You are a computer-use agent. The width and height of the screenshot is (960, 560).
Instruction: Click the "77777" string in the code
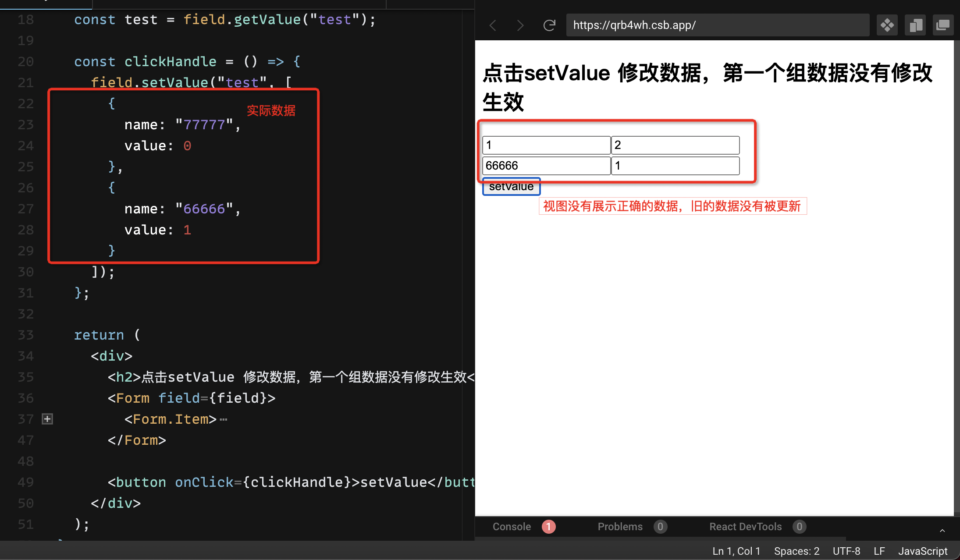(204, 125)
